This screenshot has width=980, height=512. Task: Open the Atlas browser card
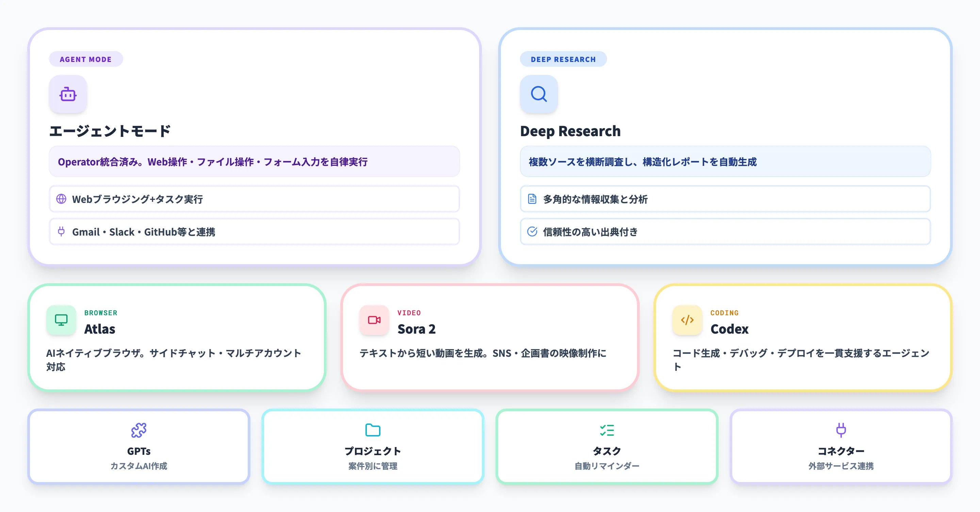pyautogui.click(x=177, y=338)
